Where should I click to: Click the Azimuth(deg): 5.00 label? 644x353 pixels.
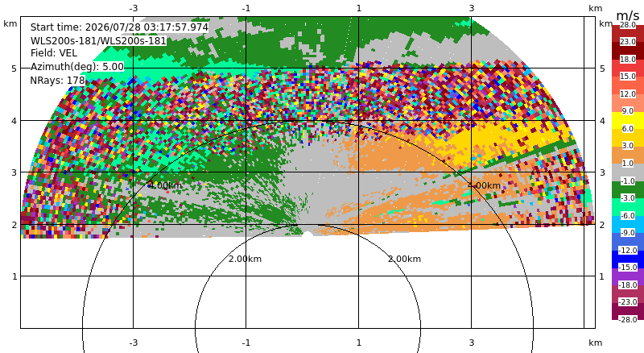coord(76,66)
